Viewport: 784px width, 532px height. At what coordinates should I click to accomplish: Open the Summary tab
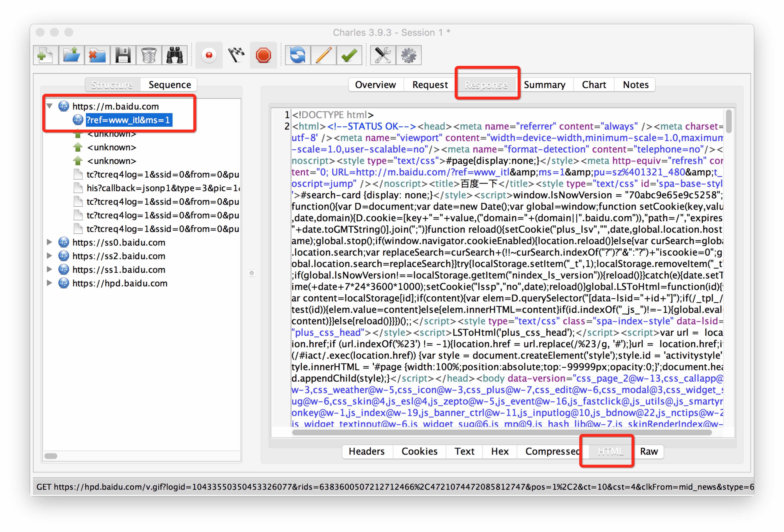pos(545,85)
